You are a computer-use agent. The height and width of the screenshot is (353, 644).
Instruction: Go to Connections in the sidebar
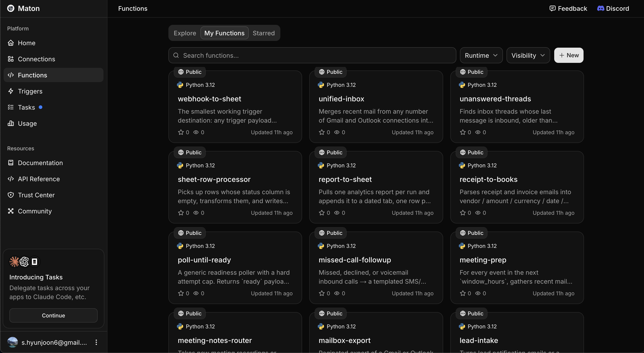pyautogui.click(x=54, y=59)
